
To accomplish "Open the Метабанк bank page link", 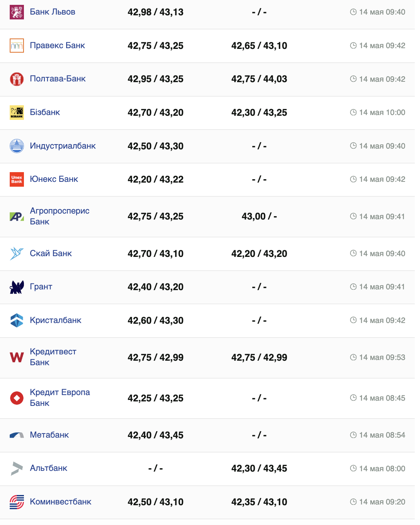I will click(49, 435).
